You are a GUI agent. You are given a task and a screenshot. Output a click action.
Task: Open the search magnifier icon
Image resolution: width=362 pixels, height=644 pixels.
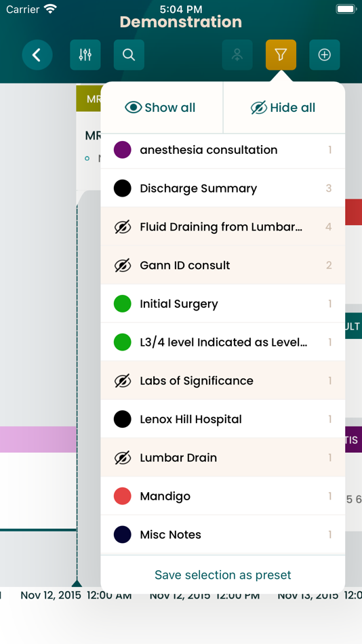[x=129, y=55]
